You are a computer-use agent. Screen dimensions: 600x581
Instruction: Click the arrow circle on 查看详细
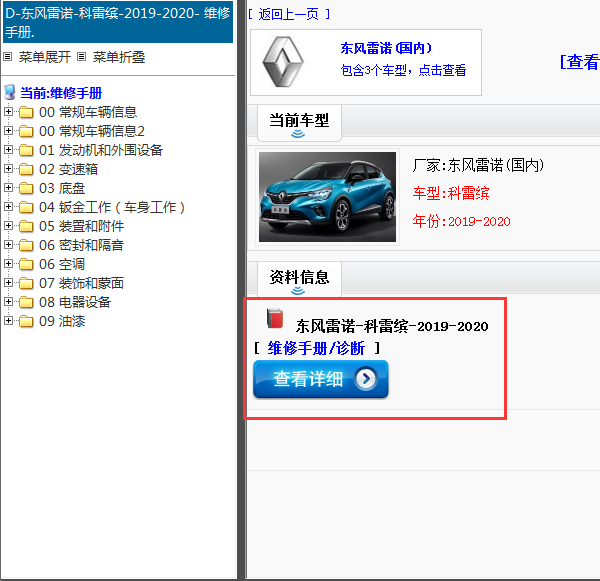point(366,379)
